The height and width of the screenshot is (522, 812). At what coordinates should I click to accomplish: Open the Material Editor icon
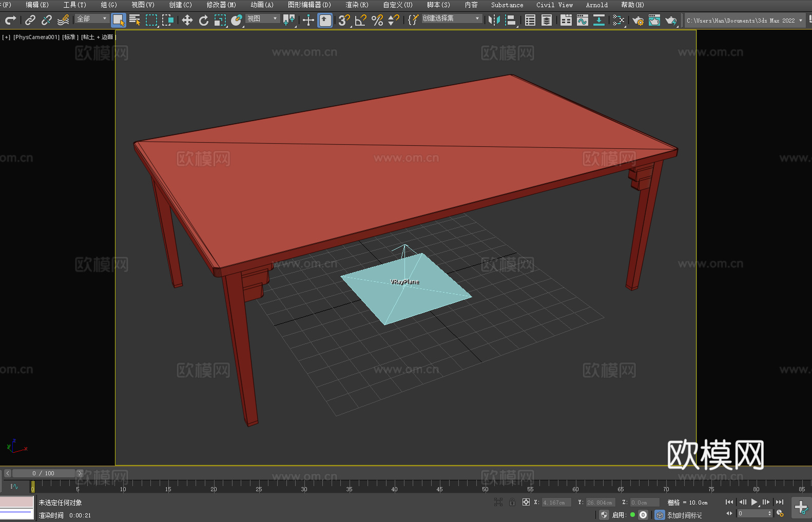[618, 20]
